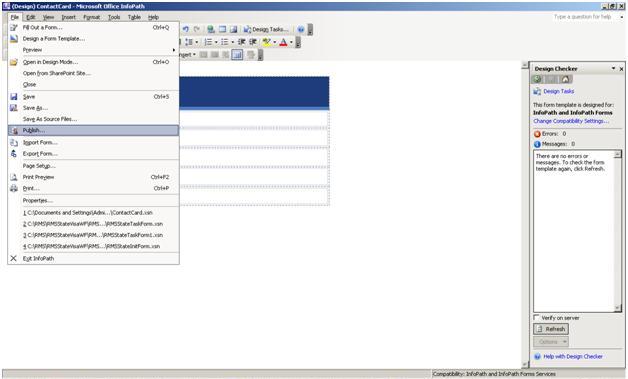Open Page Setup from File menu
The image size is (628, 379).
pos(93,166)
